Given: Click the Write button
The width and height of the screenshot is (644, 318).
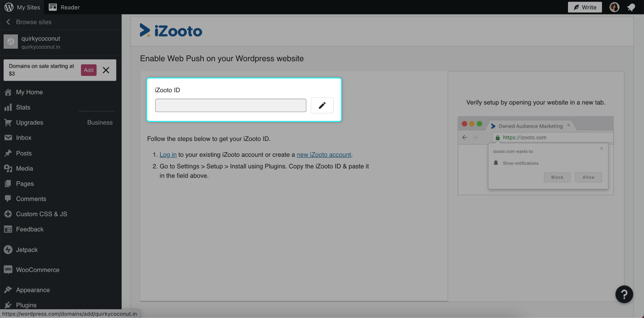Looking at the screenshot, I should pyautogui.click(x=585, y=7).
